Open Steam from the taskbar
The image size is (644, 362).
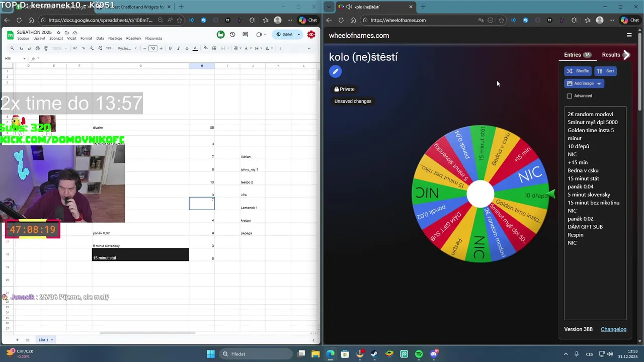click(374, 354)
